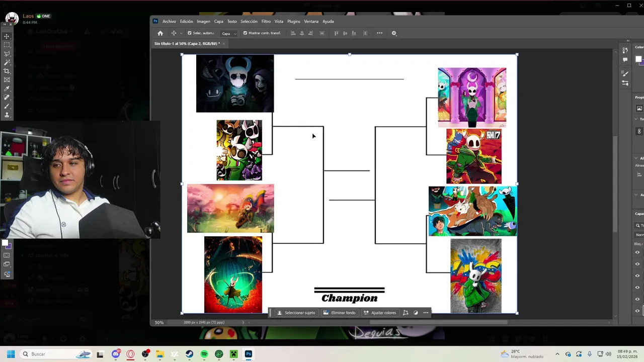The width and height of the screenshot is (644, 362).
Task: Click the mask circle icon in contextual taskbar
Action: tap(416, 313)
